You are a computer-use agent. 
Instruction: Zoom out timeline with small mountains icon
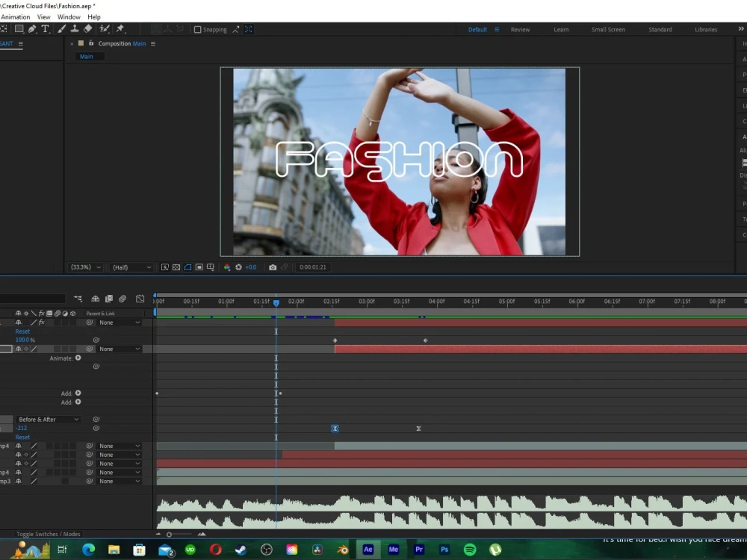[x=158, y=535]
